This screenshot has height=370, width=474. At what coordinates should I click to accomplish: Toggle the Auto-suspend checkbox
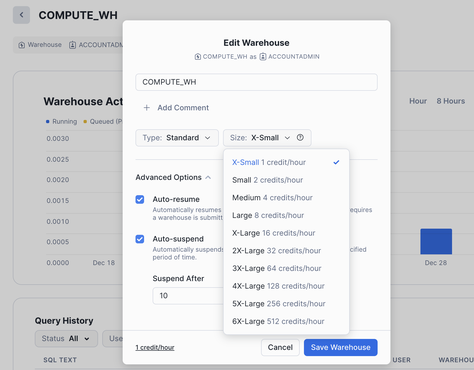(140, 239)
